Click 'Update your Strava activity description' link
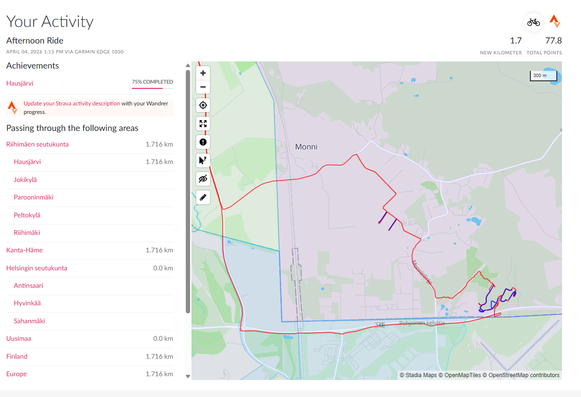Image resolution: width=581 pixels, height=397 pixels. tap(72, 103)
